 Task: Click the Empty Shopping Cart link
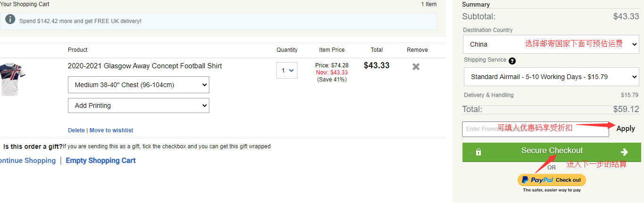100,161
